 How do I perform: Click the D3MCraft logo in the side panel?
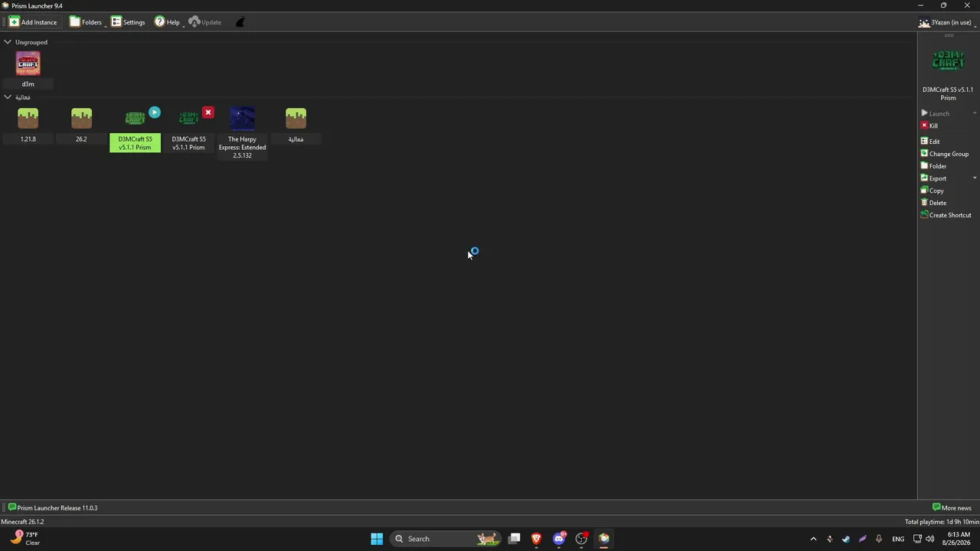coord(948,60)
